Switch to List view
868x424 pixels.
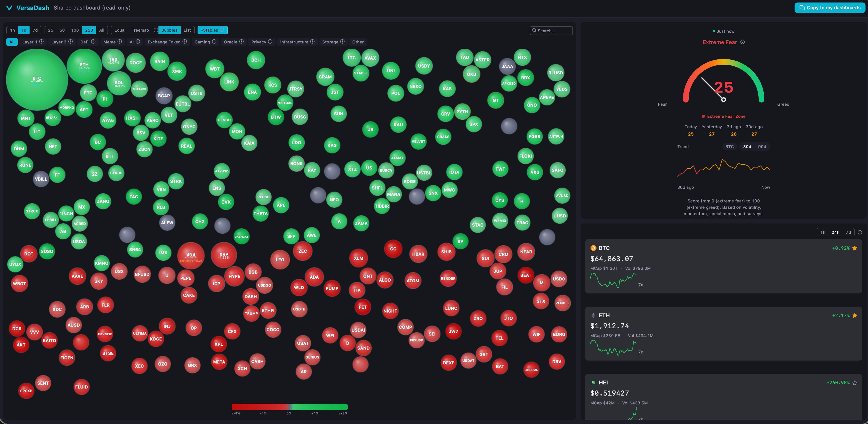click(x=187, y=30)
